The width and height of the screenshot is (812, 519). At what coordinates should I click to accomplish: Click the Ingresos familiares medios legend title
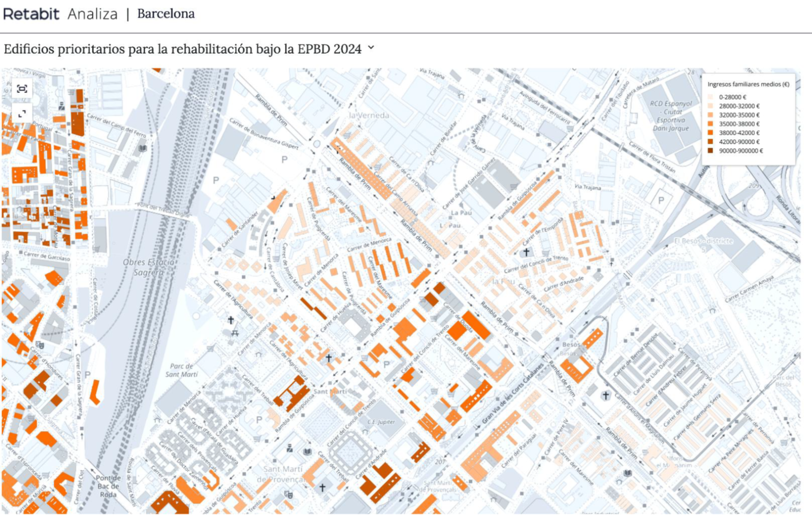(x=748, y=84)
